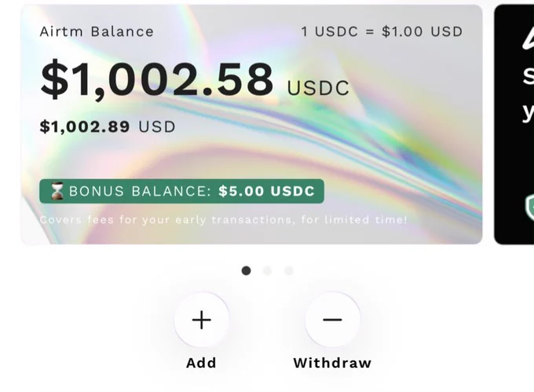534x392 pixels.
Task: Select the second carousel page dot
Action: (267, 271)
